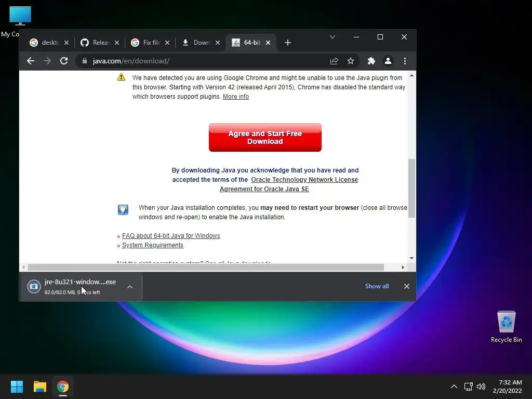The image size is (532, 399).
Task: Close the GitHub Releases tab
Action: point(117,43)
